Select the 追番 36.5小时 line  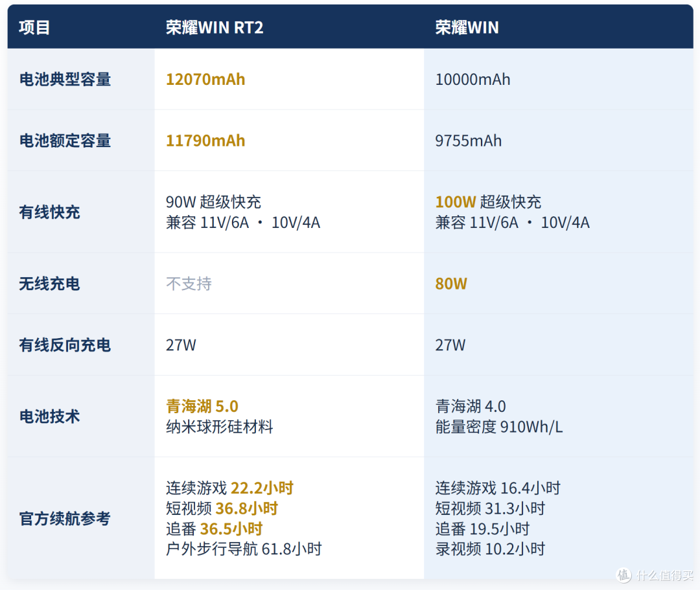[x=215, y=529]
